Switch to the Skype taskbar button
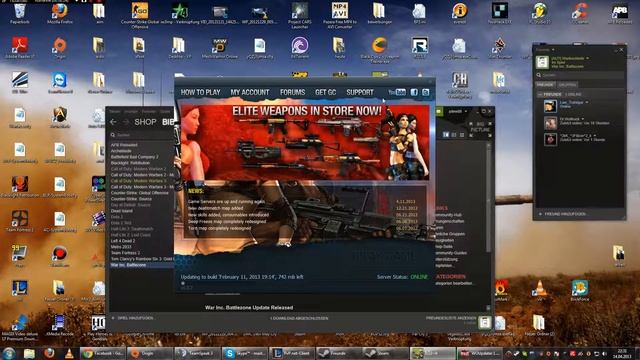 tap(244, 353)
